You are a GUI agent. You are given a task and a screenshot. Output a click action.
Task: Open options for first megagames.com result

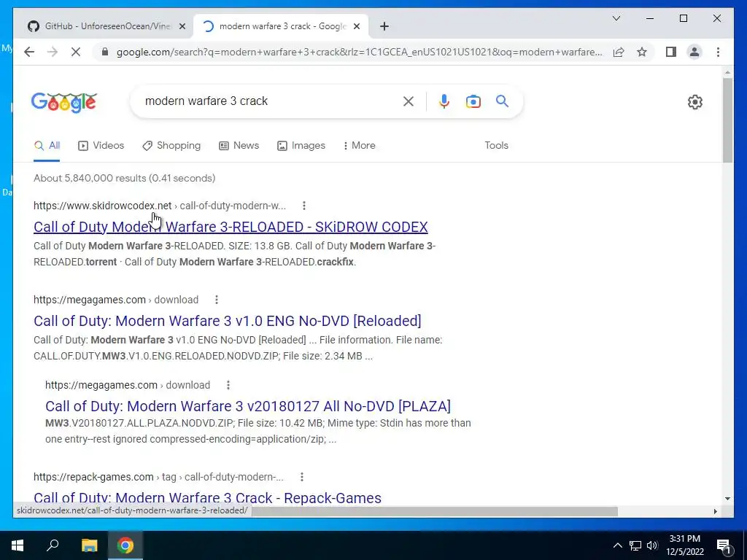[216, 300]
